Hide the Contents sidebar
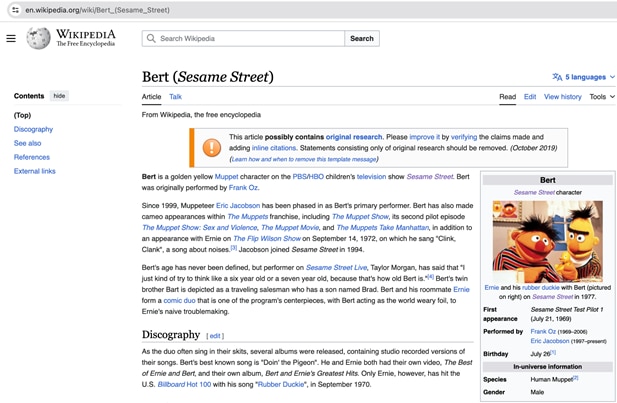Image resolution: width=617 pixels, height=403 pixels. (59, 96)
